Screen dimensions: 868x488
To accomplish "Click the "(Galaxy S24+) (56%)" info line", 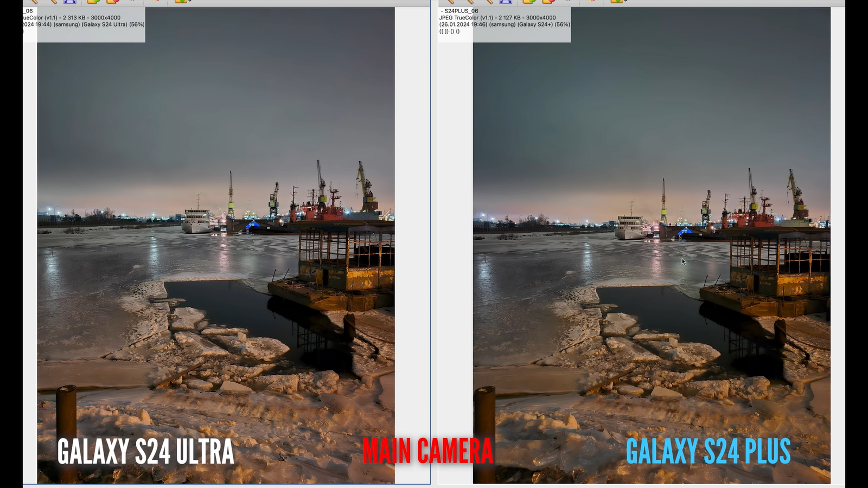I will click(x=505, y=24).
